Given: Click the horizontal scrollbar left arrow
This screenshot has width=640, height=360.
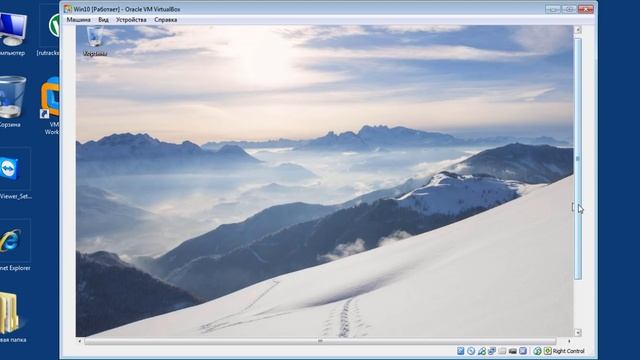Looking at the screenshot, I should [80, 341].
